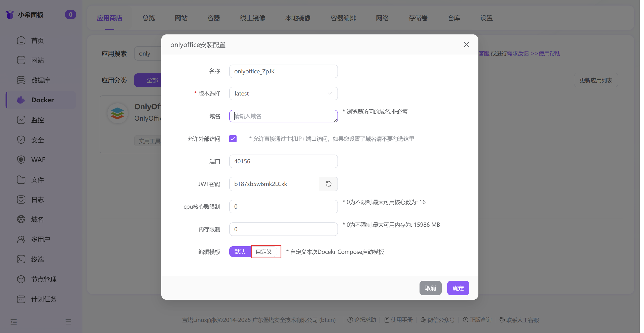This screenshot has width=644, height=333.
Task: Click the Docker sidebar icon
Action: click(21, 100)
